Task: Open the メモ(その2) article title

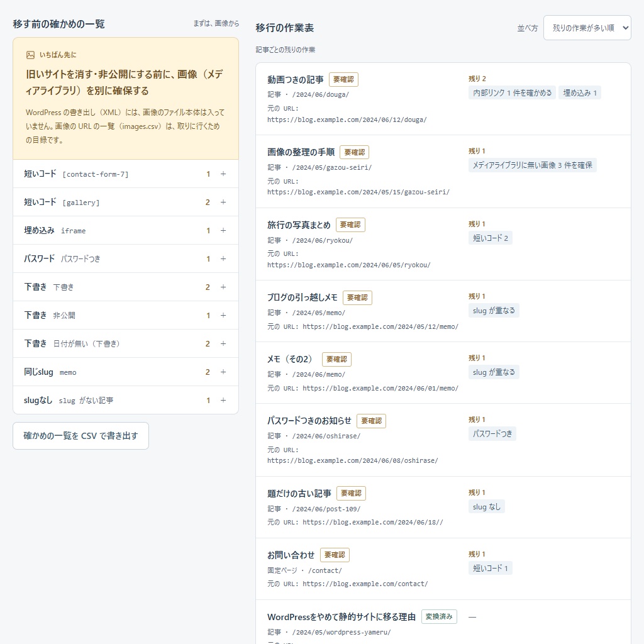Action: coord(292,359)
